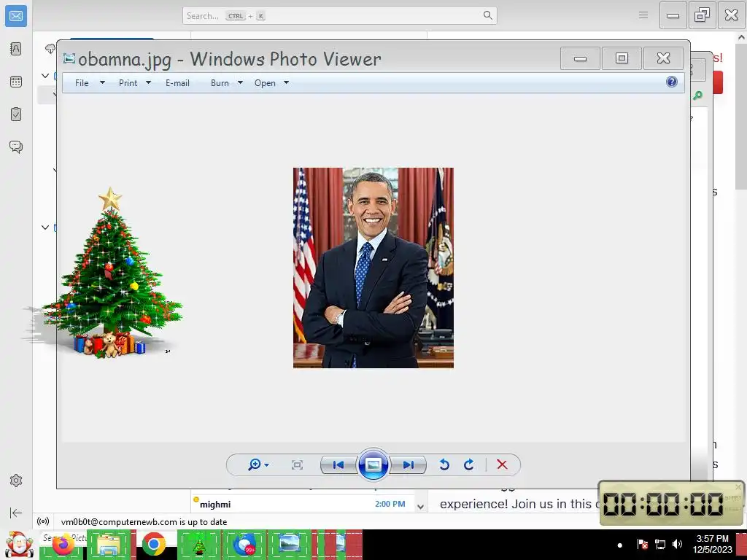Open the Christmas tree app on the taskbar

(x=199, y=545)
